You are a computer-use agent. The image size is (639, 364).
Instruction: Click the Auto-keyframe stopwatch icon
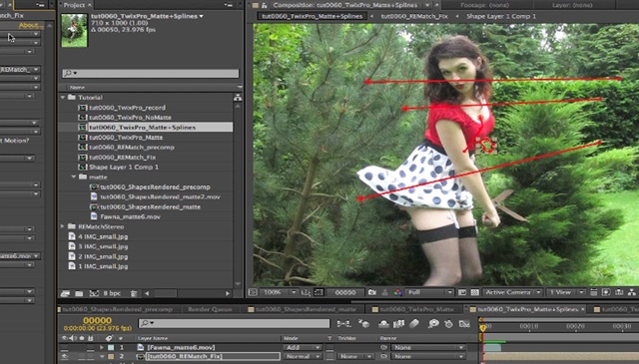click(x=448, y=324)
